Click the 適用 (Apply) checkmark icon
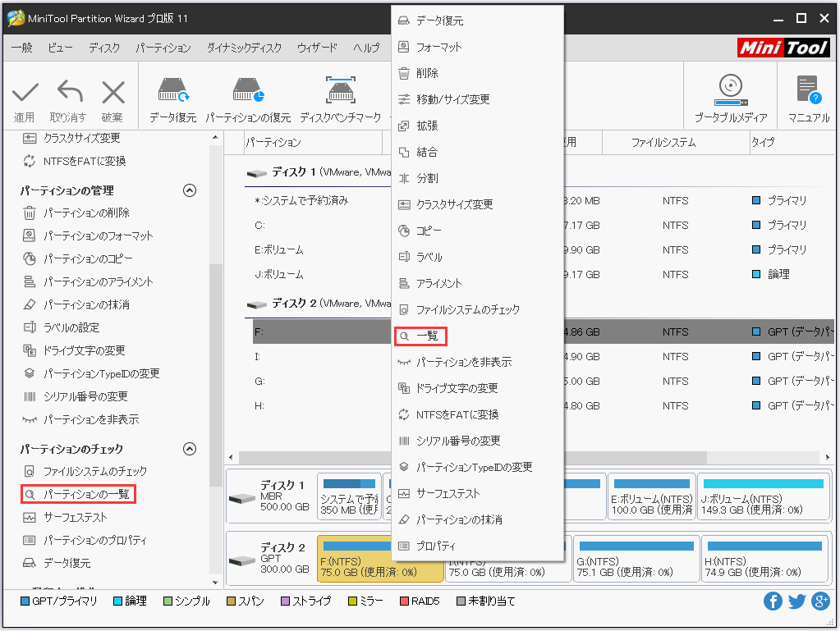 click(x=25, y=91)
